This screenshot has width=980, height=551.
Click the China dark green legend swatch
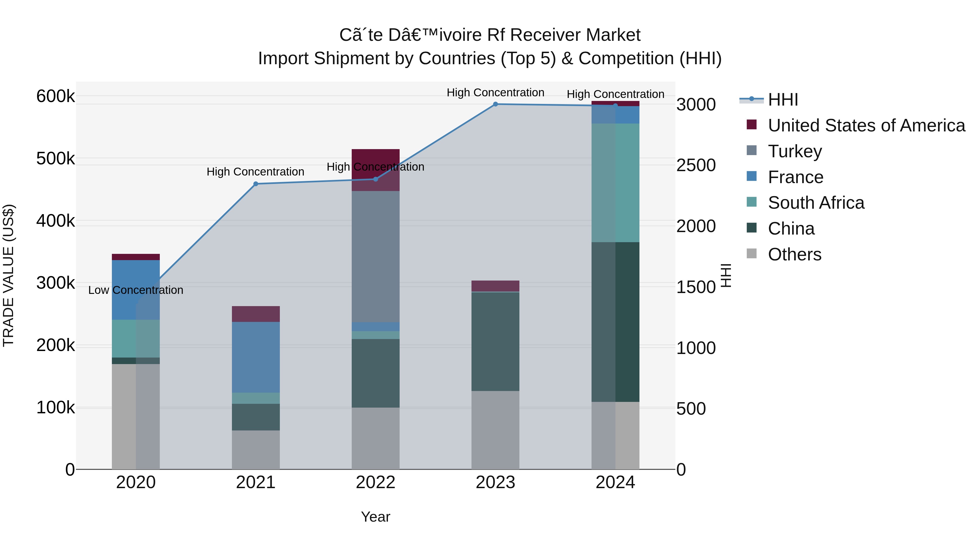(751, 228)
